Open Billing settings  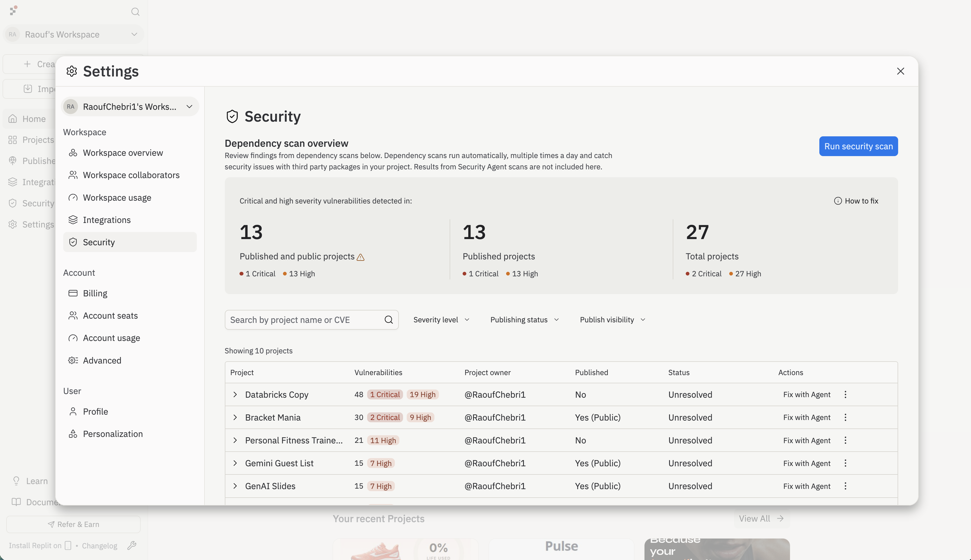coord(130,293)
